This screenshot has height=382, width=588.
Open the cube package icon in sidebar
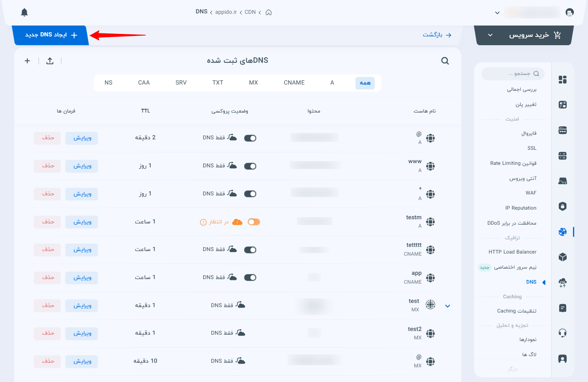(562, 257)
